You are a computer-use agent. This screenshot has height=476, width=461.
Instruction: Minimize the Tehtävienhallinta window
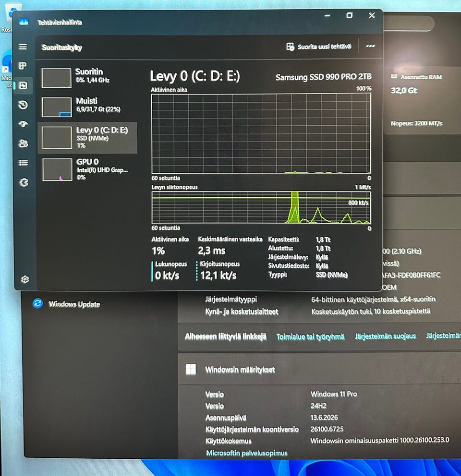point(328,15)
